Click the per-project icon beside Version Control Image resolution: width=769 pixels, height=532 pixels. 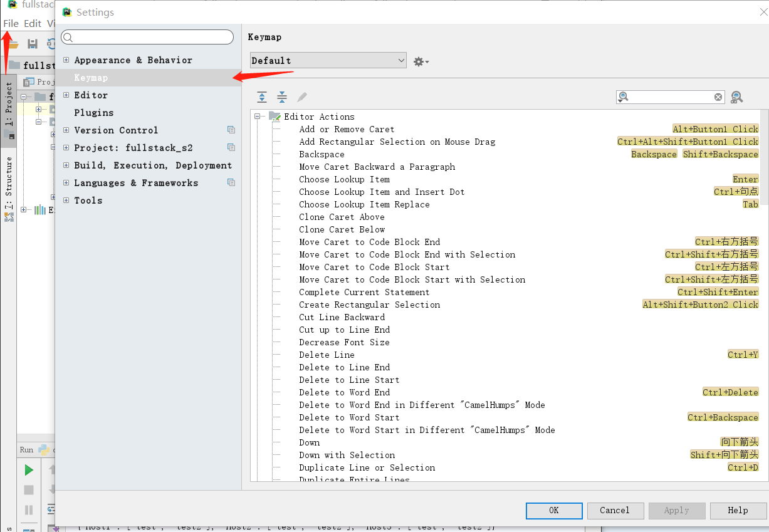(x=231, y=130)
